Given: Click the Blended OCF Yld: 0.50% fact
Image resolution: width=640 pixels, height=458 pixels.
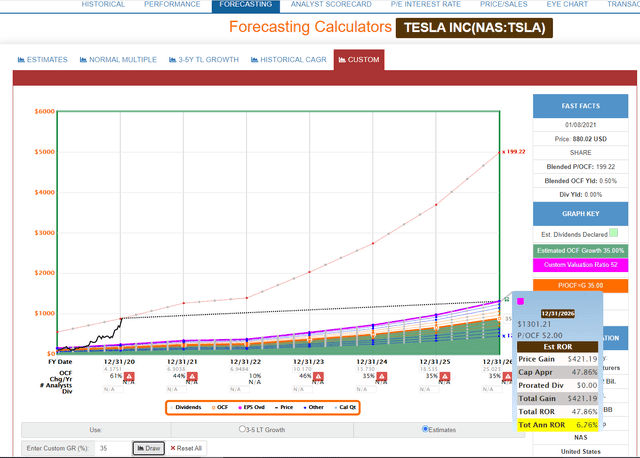Looking at the screenshot, I should coord(580,181).
